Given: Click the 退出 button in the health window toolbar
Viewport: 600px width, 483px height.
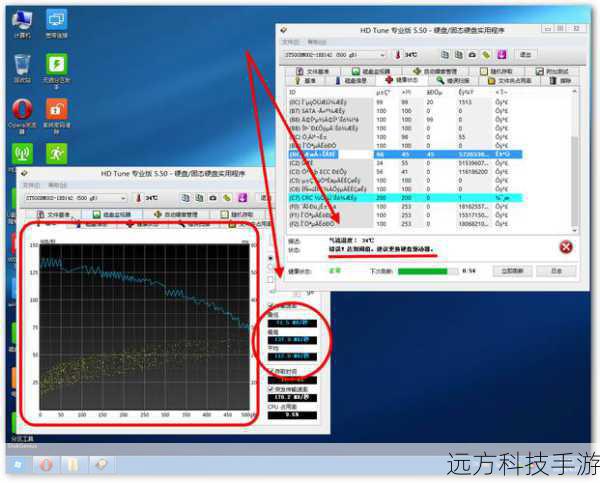Looking at the screenshot, I should coord(525,55).
